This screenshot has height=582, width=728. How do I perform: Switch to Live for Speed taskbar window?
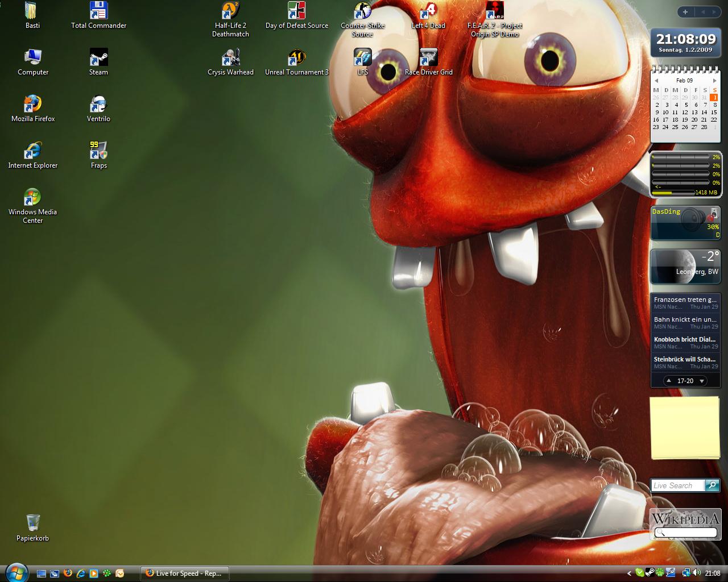184,573
